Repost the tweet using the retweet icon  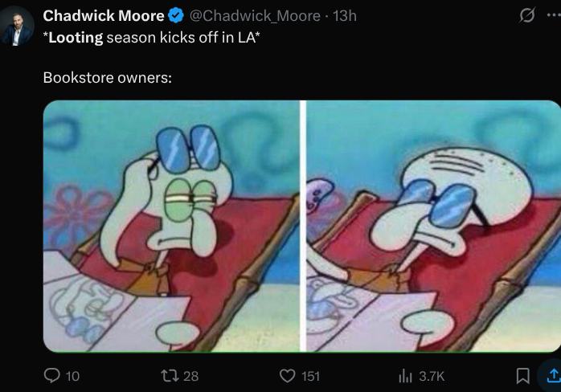[x=170, y=376]
